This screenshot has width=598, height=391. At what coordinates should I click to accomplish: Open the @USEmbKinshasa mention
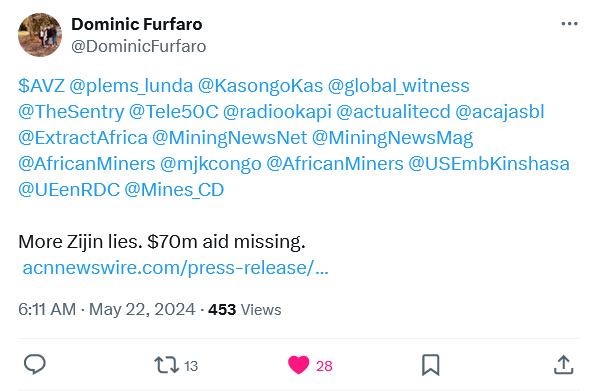pos(489,164)
